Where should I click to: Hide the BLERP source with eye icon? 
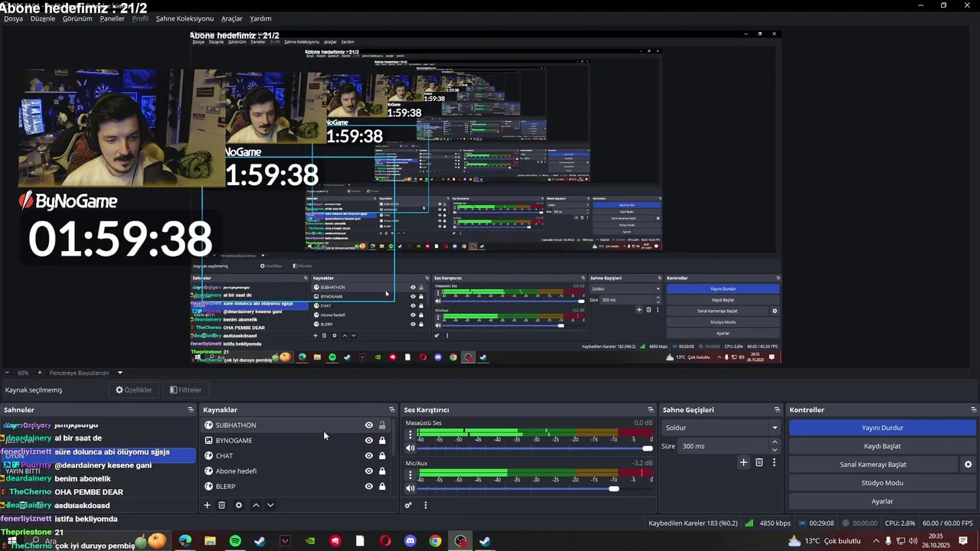pyautogui.click(x=369, y=487)
